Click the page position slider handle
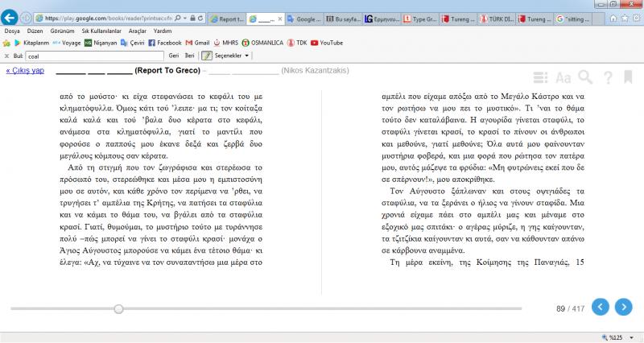 118,308
